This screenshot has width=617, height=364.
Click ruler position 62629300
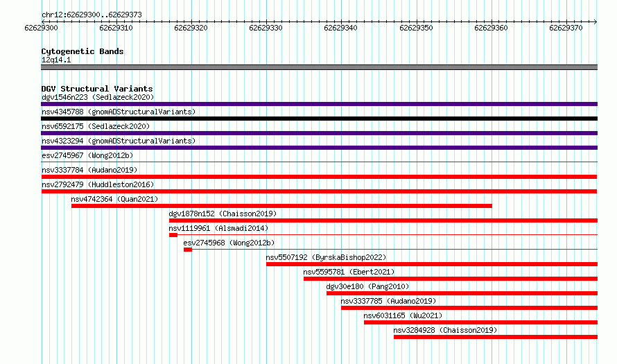tap(41, 28)
